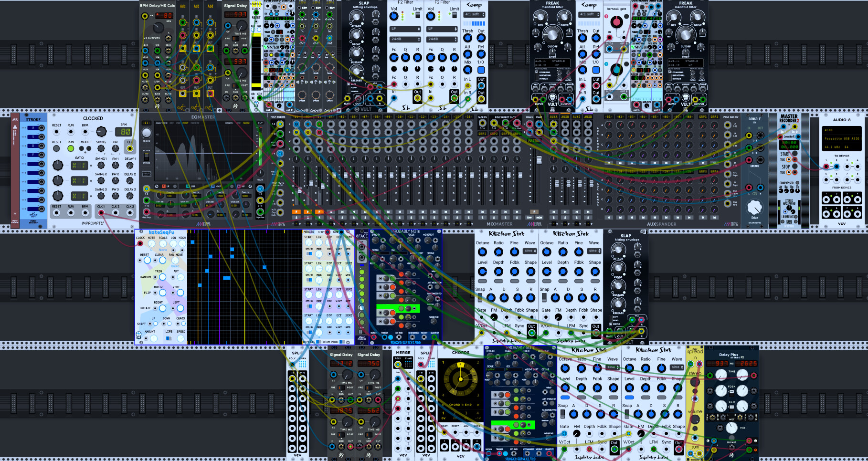The width and height of the screenshot is (868, 461).
Task: Click the CLK 1 output jack on Clocked
Action: click(x=101, y=213)
